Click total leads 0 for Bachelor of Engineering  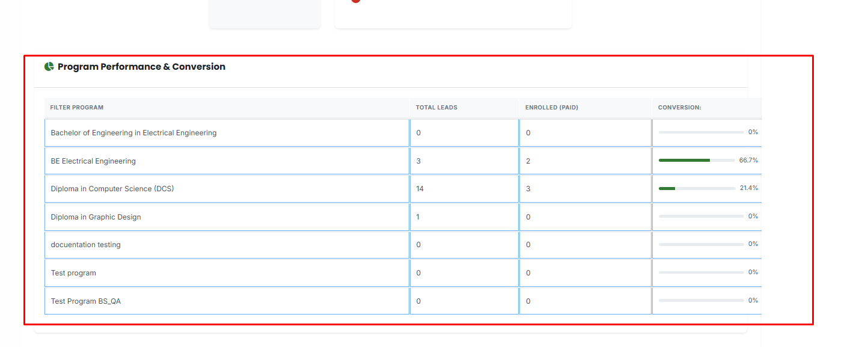[x=418, y=133]
